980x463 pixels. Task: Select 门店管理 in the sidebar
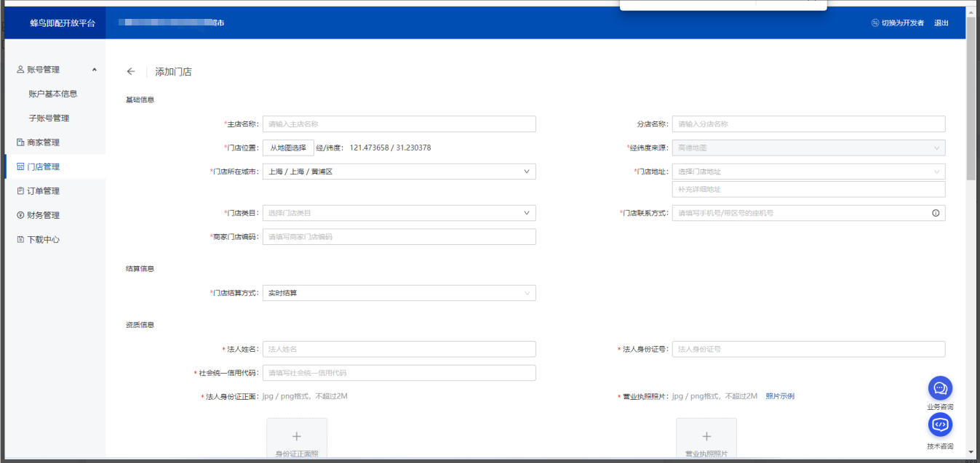tap(55, 166)
